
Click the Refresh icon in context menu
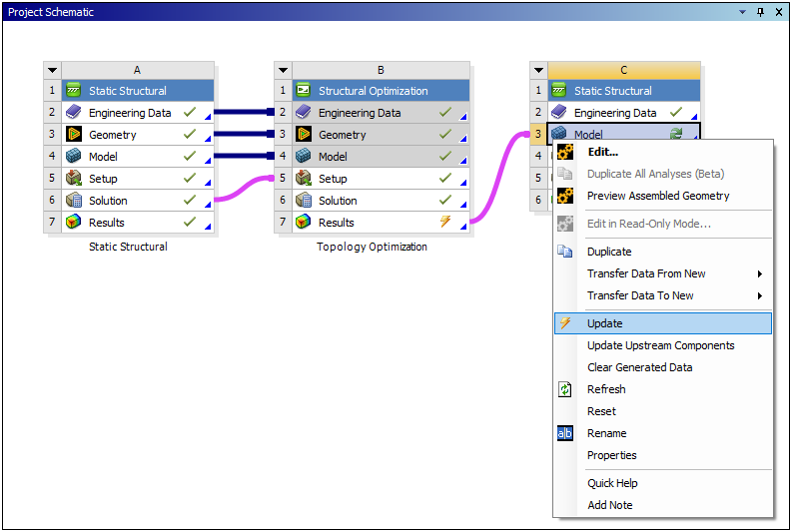pos(565,389)
